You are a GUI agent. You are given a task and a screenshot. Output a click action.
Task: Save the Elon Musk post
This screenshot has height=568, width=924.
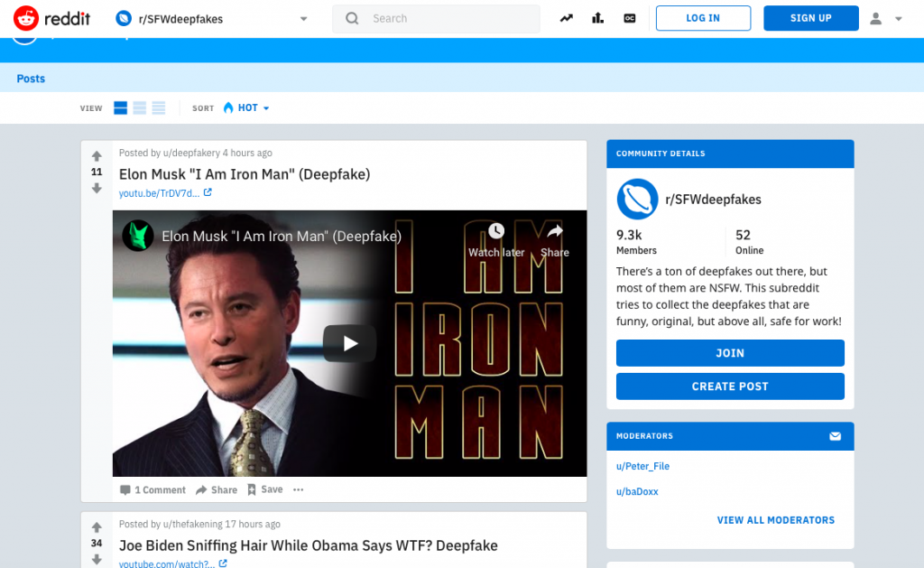coord(264,489)
